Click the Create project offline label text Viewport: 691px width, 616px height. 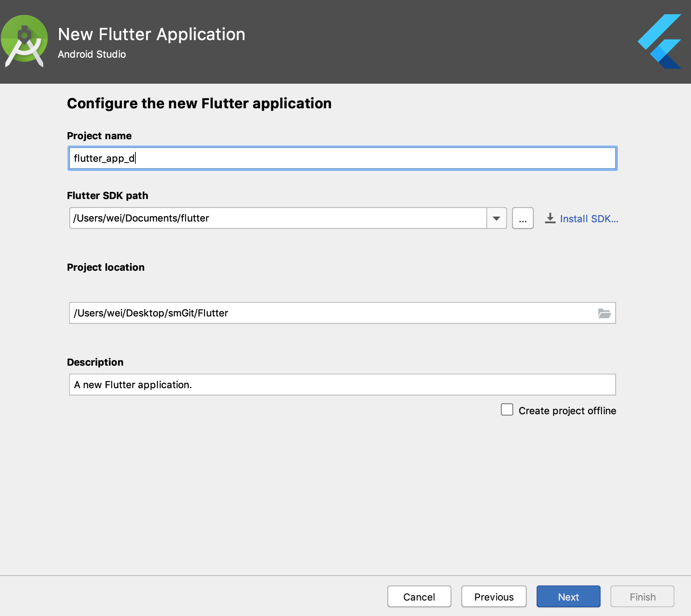point(567,411)
